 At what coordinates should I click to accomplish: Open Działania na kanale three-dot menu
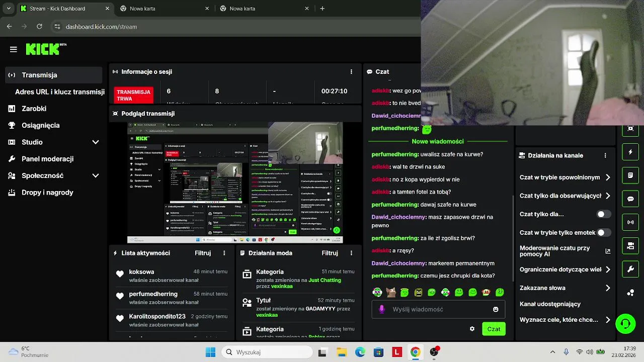(605, 155)
